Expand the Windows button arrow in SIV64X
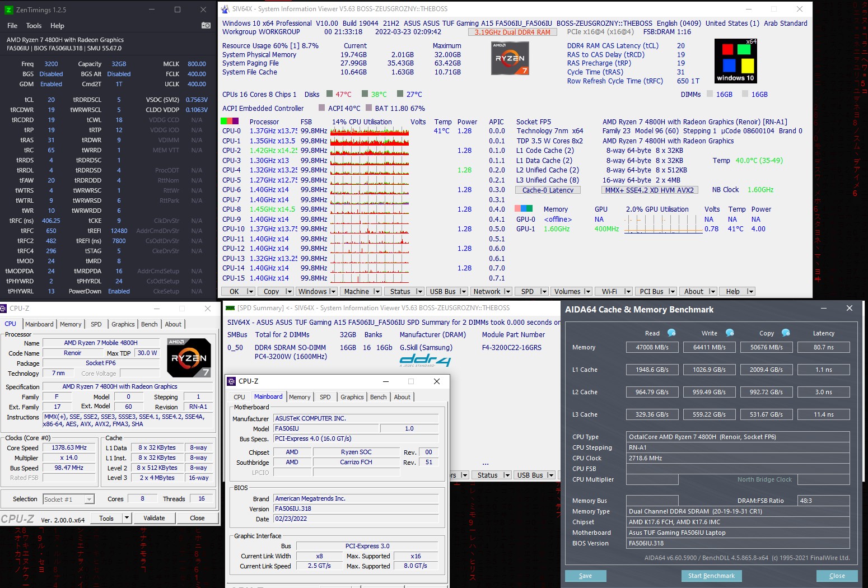Screen dimensions: 868x588 pyautogui.click(x=333, y=291)
